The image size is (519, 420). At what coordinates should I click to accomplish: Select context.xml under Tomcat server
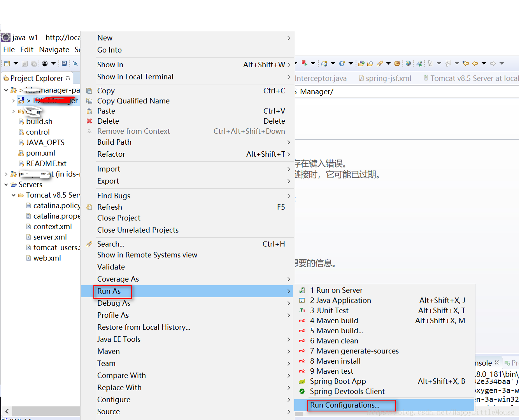[53, 226]
